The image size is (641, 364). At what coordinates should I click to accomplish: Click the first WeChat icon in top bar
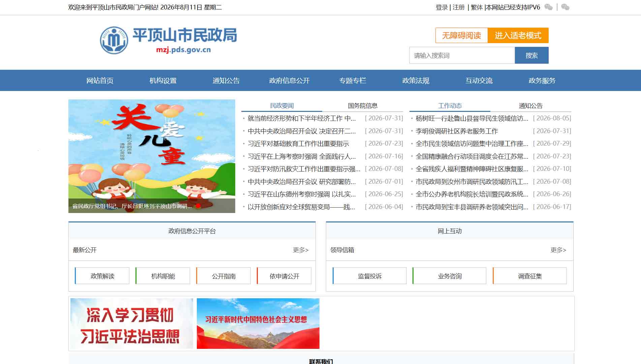tap(549, 7)
